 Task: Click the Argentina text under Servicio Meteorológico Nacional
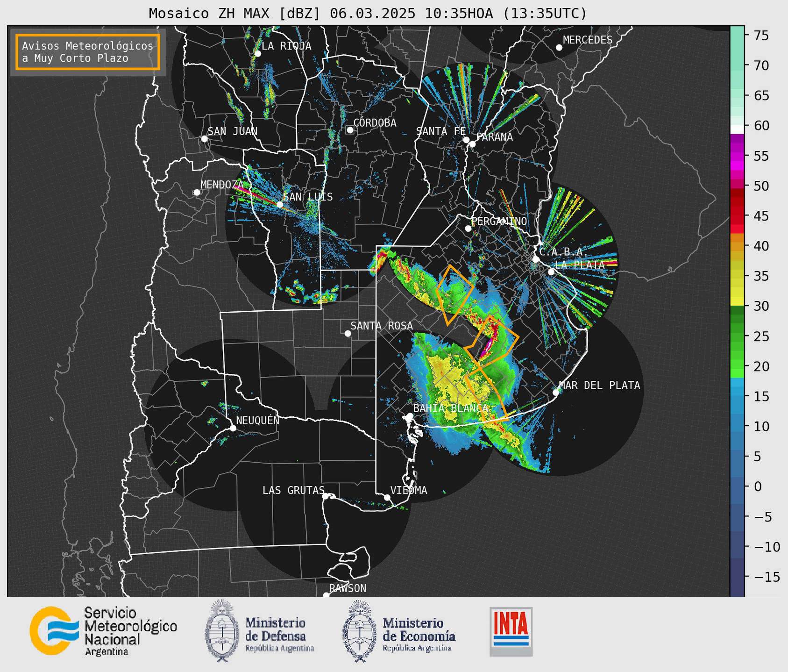tap(106, 651)
